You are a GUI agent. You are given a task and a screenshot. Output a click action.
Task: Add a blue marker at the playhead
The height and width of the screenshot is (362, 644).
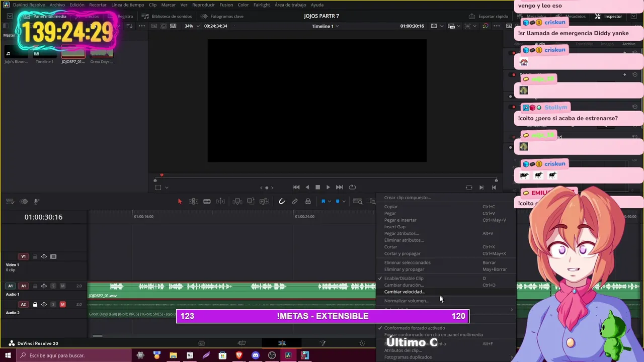(338, 202)
